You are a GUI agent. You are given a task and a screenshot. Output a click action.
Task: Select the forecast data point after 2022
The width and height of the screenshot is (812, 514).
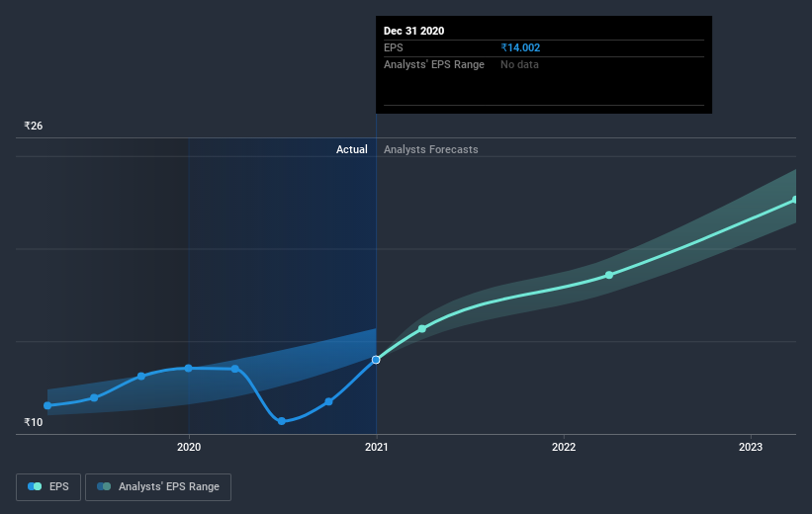click(x=609, y=275)
